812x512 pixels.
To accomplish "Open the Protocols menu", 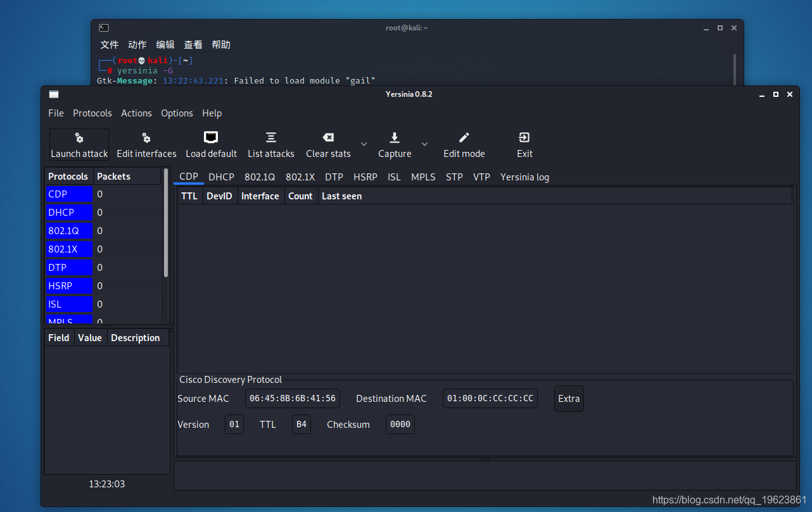I will [92, 113].
